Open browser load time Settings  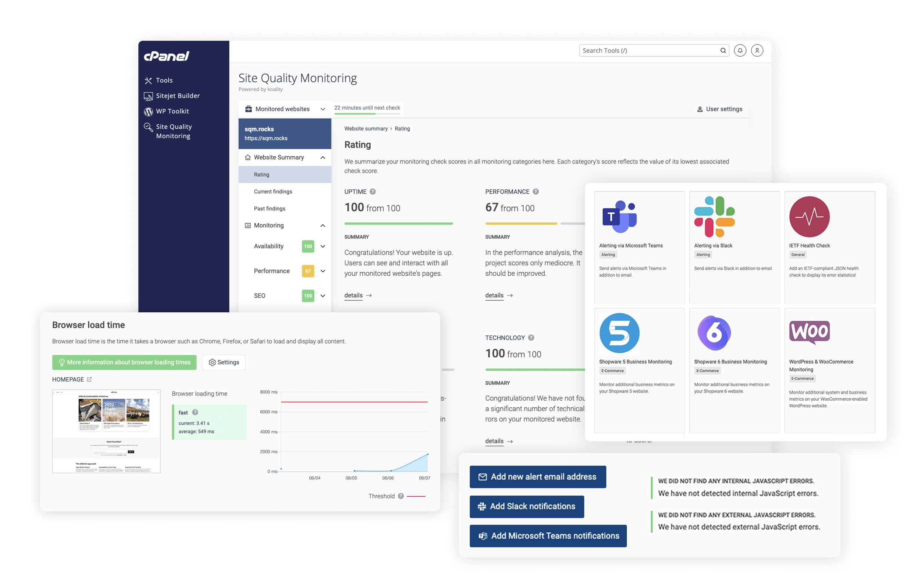[x=224, y=362]
